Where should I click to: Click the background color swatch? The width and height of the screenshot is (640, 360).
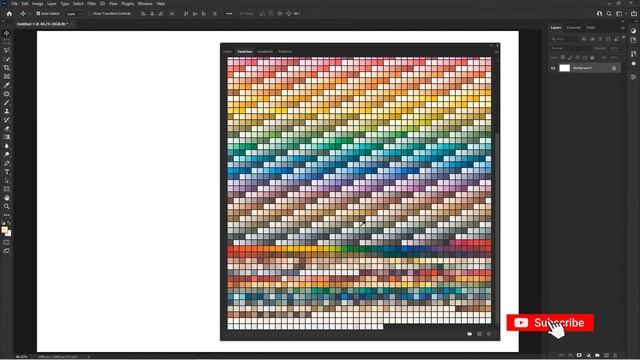pos(9,234)
